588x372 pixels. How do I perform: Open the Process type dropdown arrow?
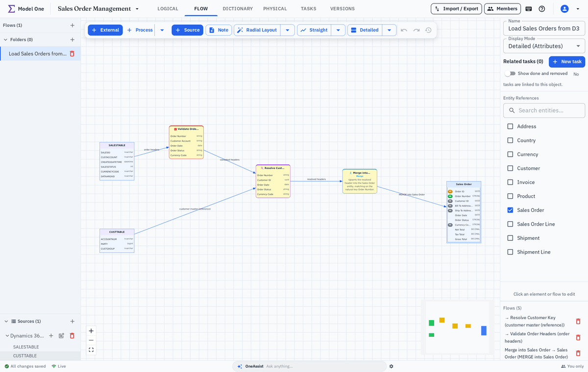tap(162, 30)
